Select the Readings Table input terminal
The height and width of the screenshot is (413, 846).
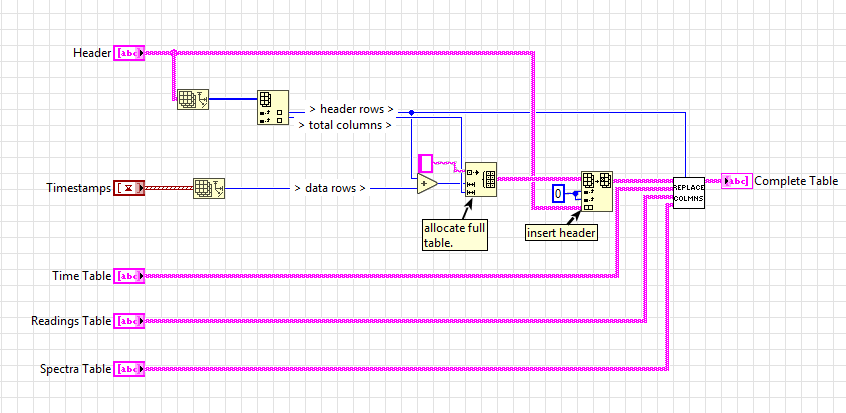(130, 321)
